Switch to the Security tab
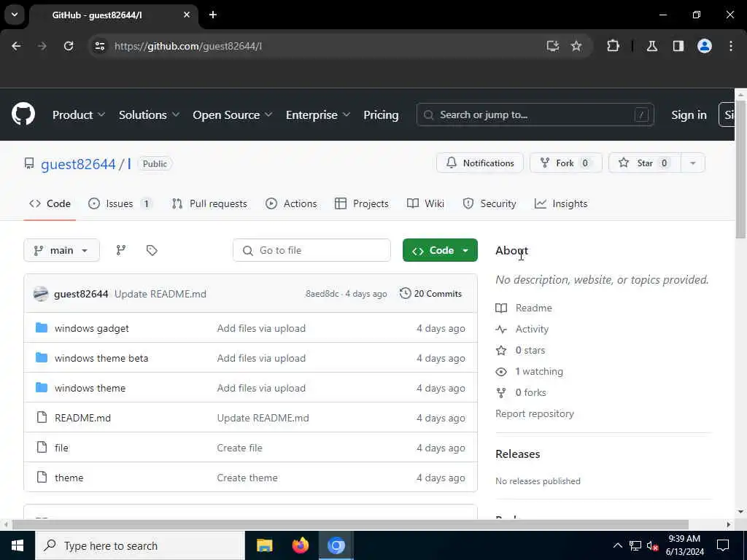Viewport: 747px width, 560px height. (x=489, y=203)
